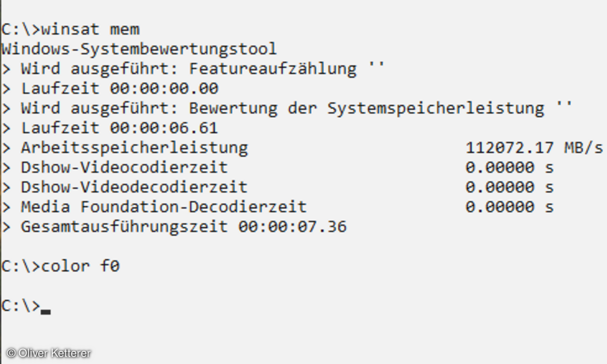Image resolution: width=607 pixels, height=364 pixels.
Task: Click the blinking cursor at the last prompt
Action: pos(46,311)
